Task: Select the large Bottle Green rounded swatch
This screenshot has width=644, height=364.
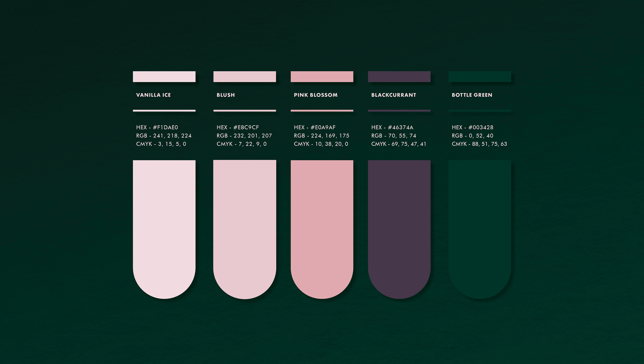Action: (x=480, y=229)
